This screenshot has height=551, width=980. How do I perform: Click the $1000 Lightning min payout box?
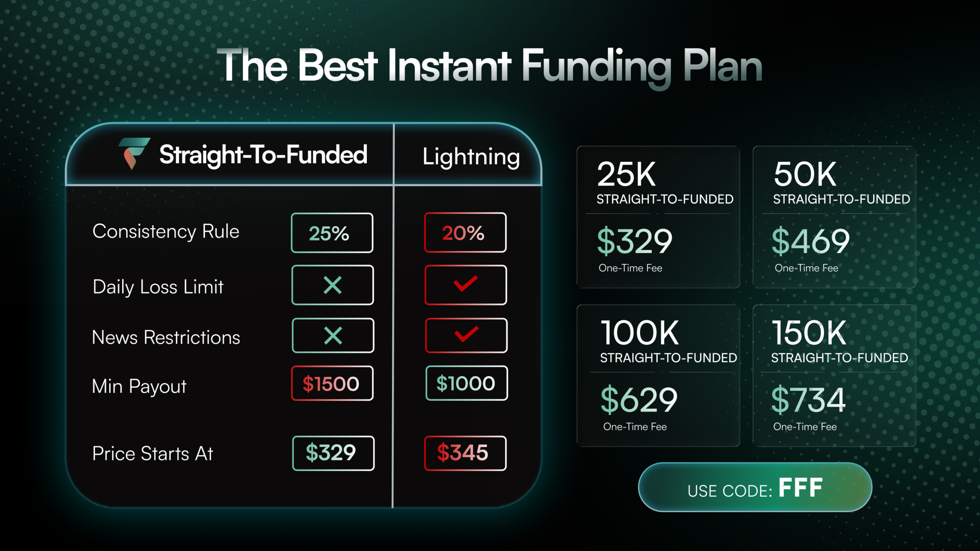coord(467,383)
